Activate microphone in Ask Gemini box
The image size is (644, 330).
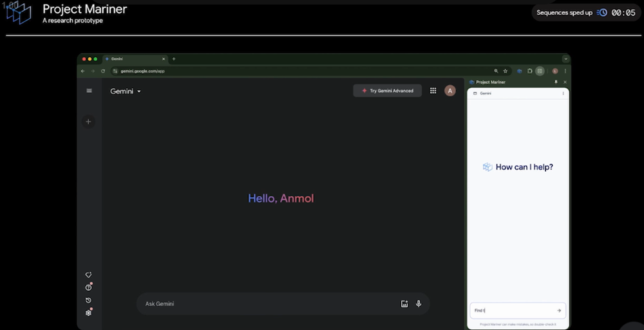pos(419,304)
